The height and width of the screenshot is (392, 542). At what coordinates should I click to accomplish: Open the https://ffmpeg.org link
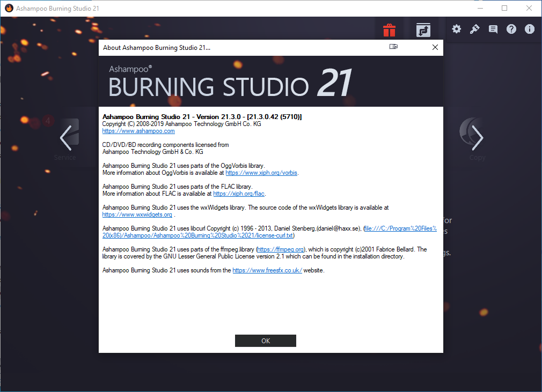[x=281, y=249]
